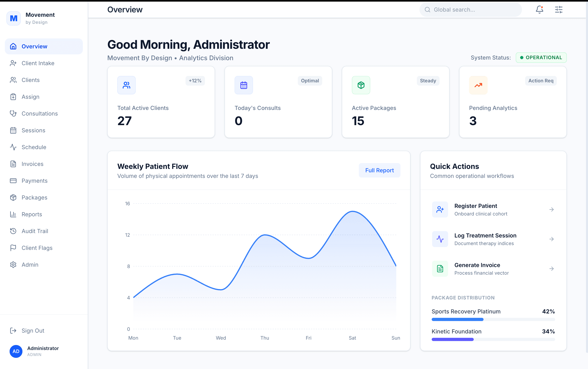The width and height of the screenshot is (588, 369).
Task: Select the Packages box icon in sidebar
Action: tap(13, 197)
